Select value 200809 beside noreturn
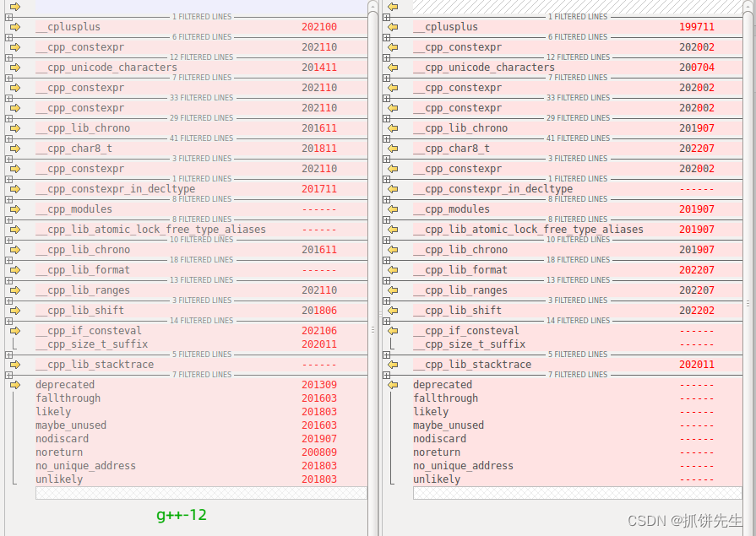 [319, 452]
